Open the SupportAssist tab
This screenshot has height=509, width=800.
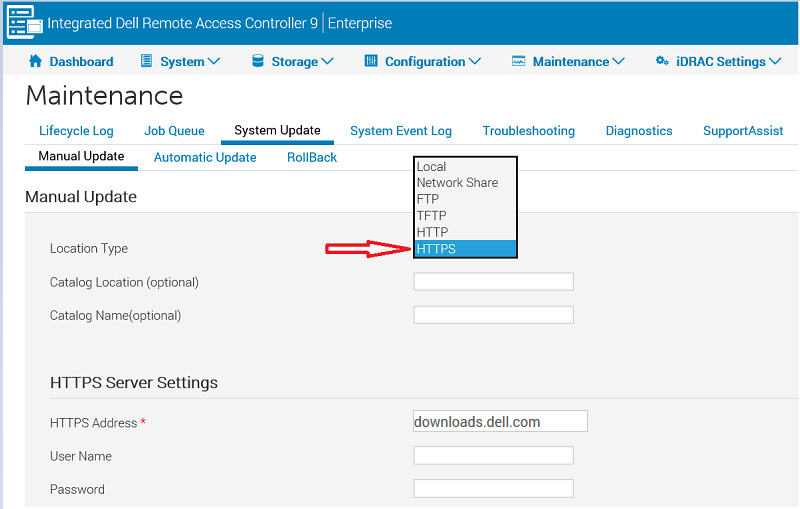tap(743, 131)
